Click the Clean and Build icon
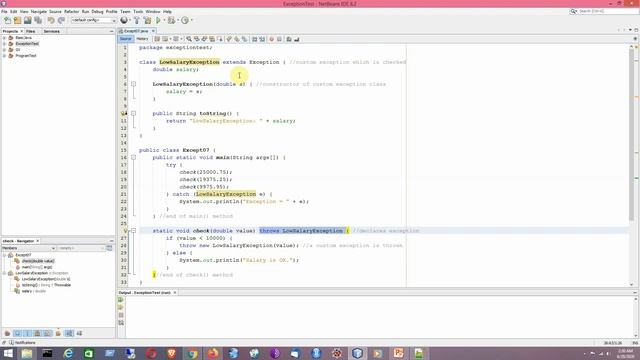The width and height of the screenshot is (640, 360). pyautogui.click(x=147, y=20)
